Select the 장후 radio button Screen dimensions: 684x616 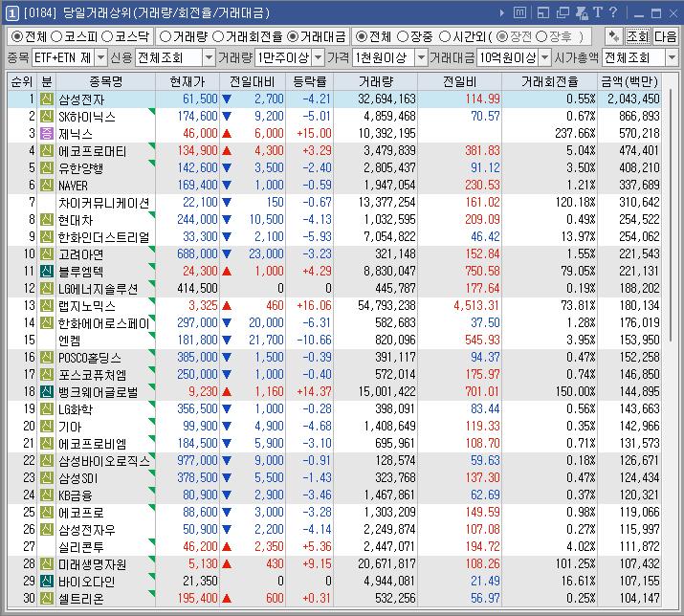541,36
